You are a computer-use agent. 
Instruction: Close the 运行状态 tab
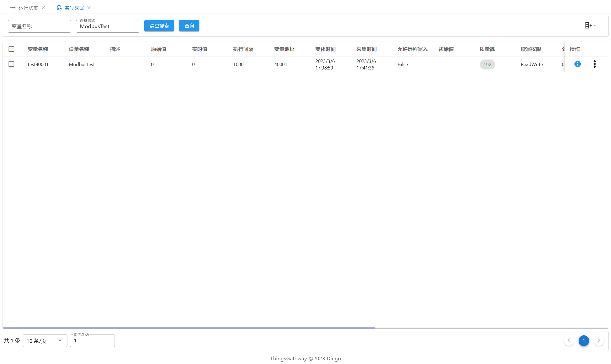click(43, 8)
